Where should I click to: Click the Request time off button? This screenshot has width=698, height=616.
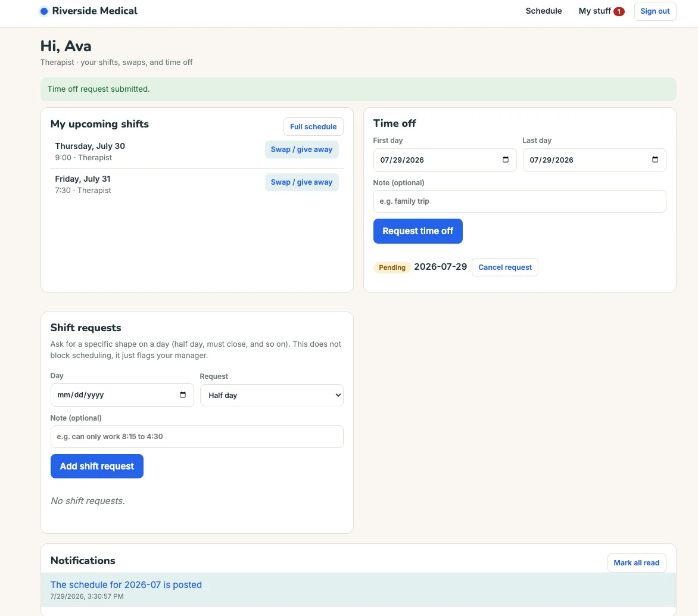coord(417,231)
